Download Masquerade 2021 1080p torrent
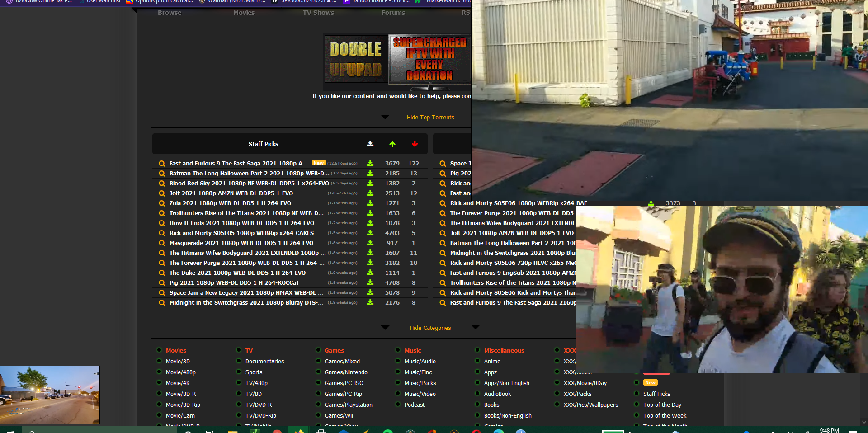Viewport: 868px width, 433px height. tap(370, 243)
